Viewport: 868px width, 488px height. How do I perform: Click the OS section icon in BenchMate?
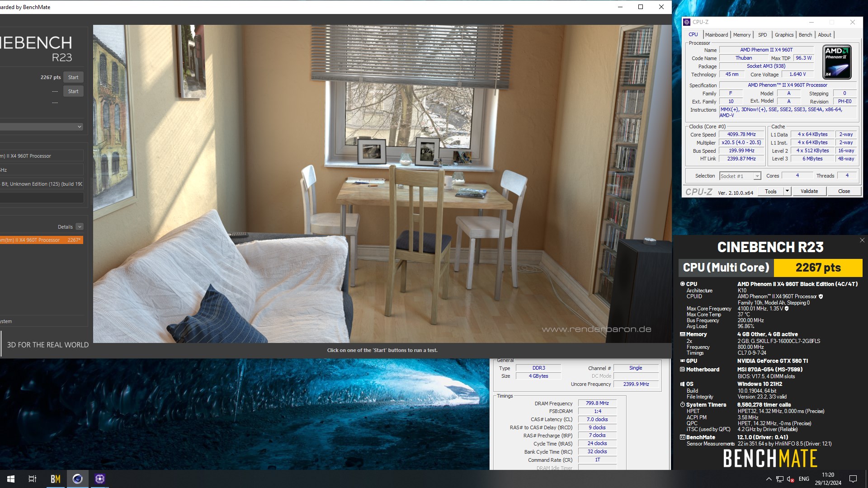pyautogui.click(x=683, y=384)
